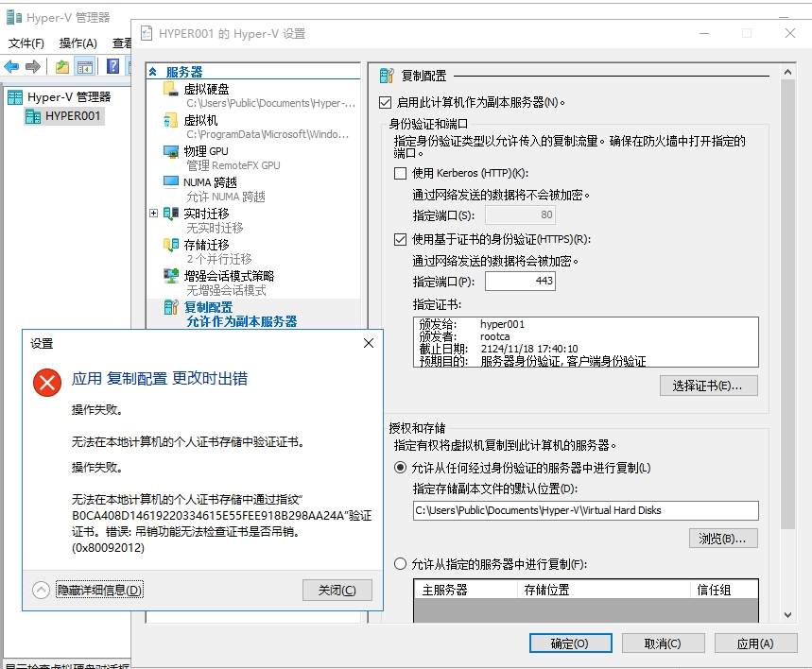Click the 0x80092012 error code text
This screenshot has width=812, height=669.
tap(108, 548)
